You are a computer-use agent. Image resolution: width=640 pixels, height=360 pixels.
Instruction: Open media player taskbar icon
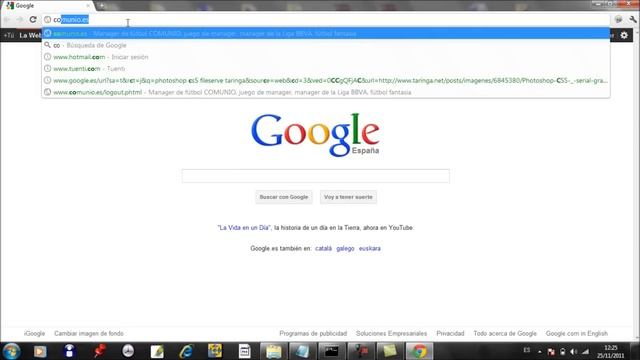coord(40,351)
